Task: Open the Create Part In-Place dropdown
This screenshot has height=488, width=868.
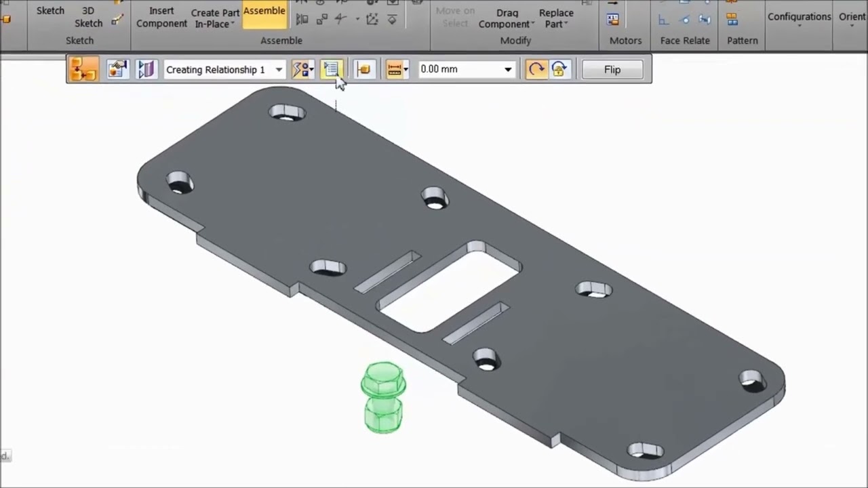Action: (215, 18)
